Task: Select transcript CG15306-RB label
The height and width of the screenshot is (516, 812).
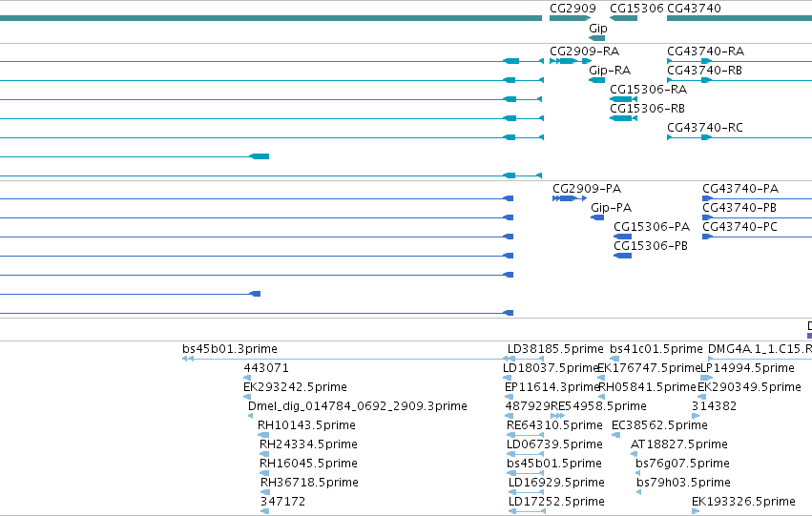Action: [647, 109]
